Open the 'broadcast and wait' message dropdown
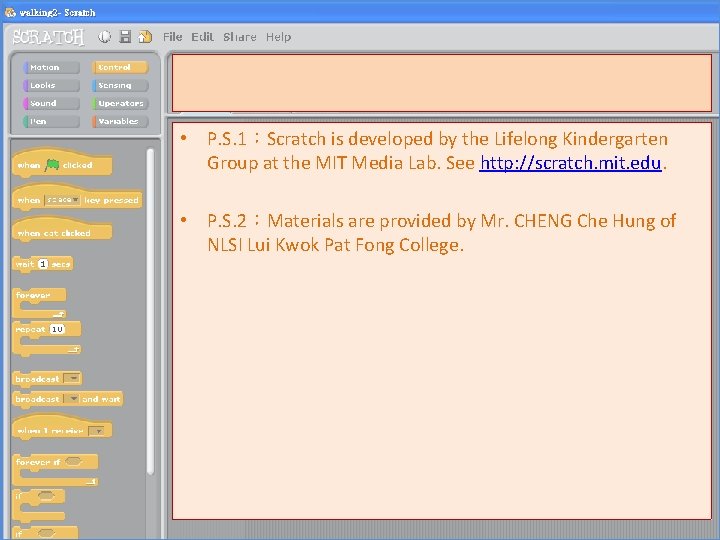Image resolution: width=720 pixels, height=540 pixels. click(x=72, y=399)
